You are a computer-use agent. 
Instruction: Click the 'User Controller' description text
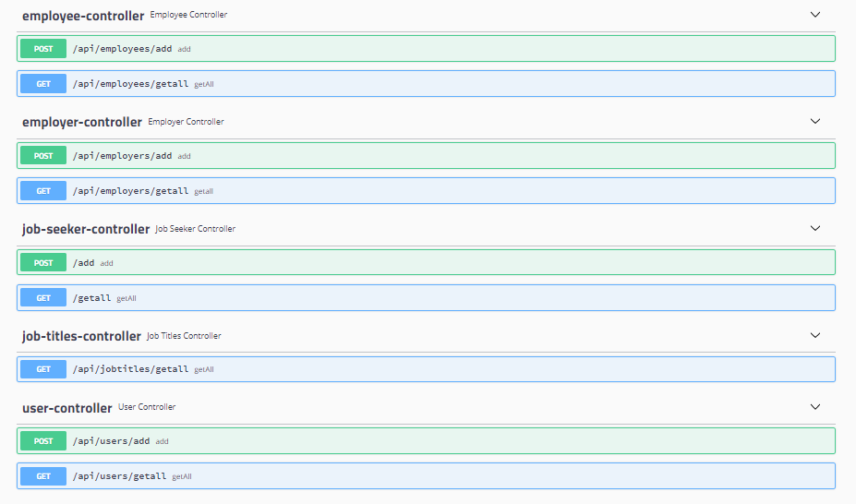[147, 407]
